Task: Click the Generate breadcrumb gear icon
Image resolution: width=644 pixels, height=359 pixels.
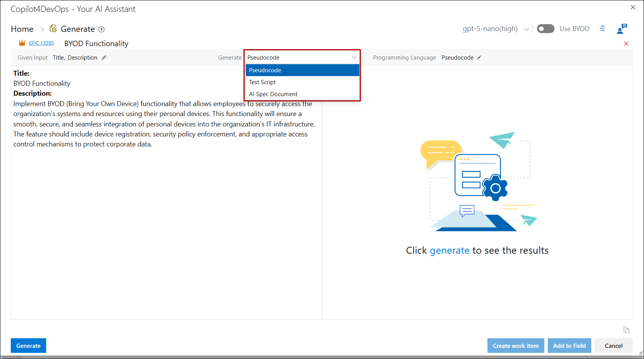Action: (x=53, y=29)
